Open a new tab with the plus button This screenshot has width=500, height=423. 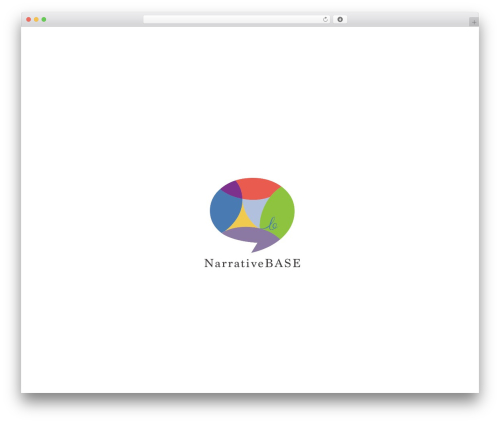click(x=474, y=22)
